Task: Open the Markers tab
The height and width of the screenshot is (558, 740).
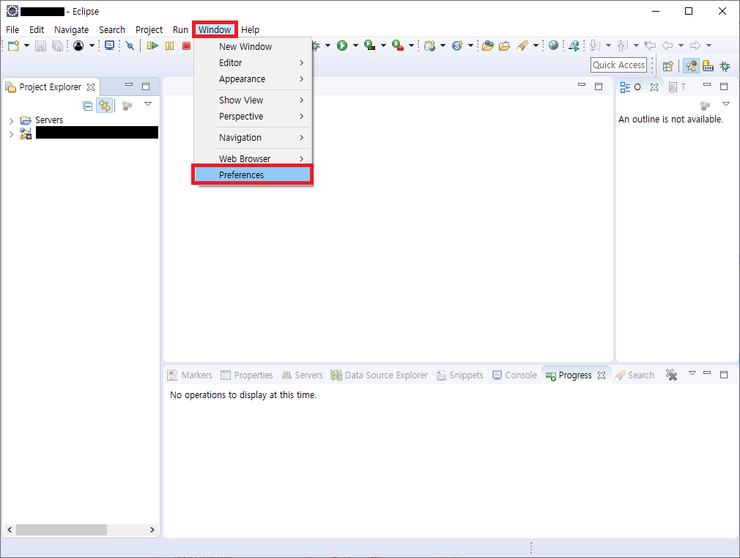Action: tap(190, 375)
